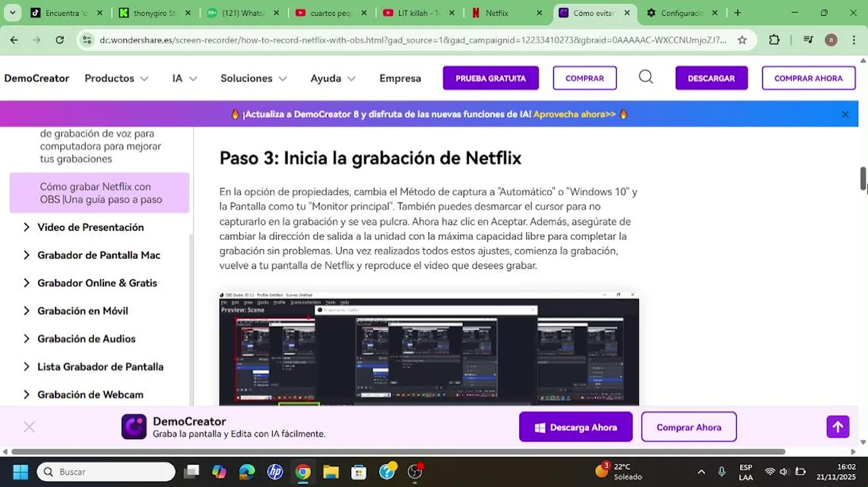
Task: Click the purple scroll-to-top arrow button
Action: point(838,427)
